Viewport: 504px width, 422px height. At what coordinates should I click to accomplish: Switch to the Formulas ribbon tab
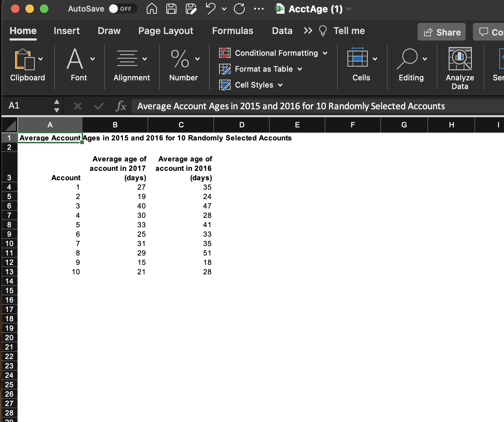point(232,31)
